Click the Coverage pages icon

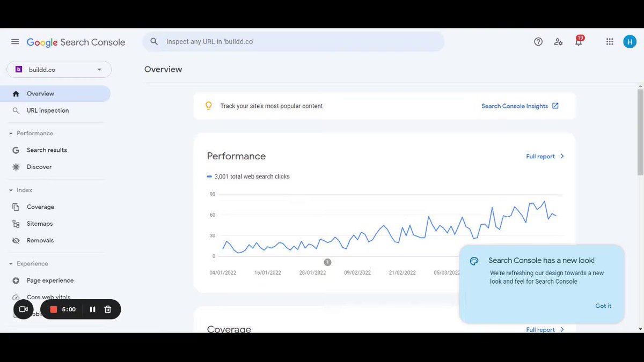(x=16, y=207)
